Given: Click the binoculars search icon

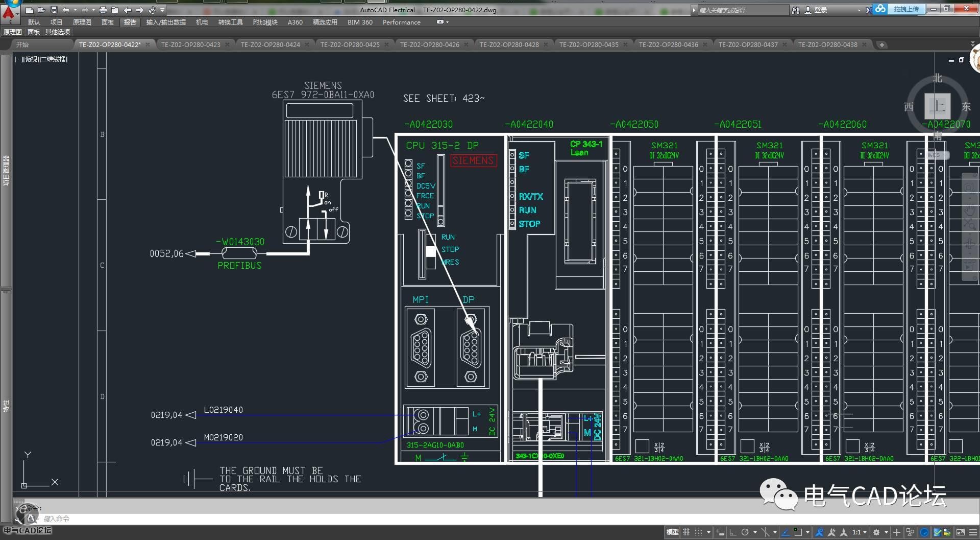Looking at the screenshot, I should (x=795, y=10).
